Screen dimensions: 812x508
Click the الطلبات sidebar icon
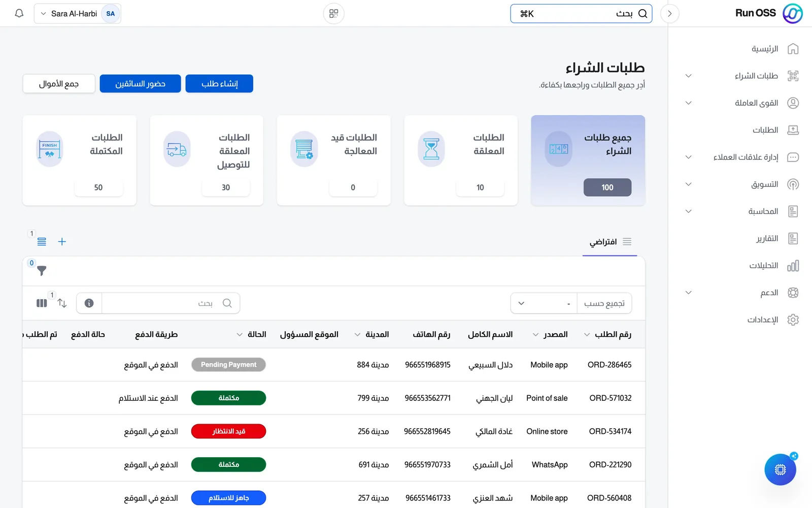pyautogui.click(x=793, y=130)
